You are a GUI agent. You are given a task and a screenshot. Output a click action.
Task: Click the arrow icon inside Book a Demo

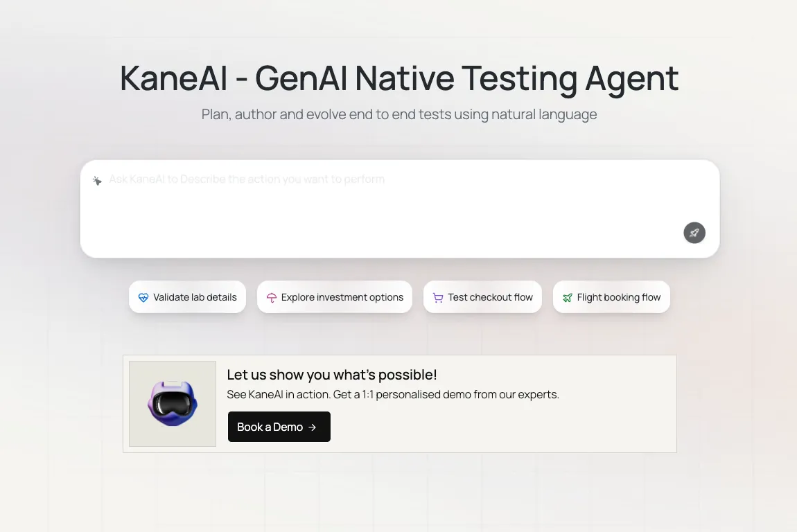point(312,427)
